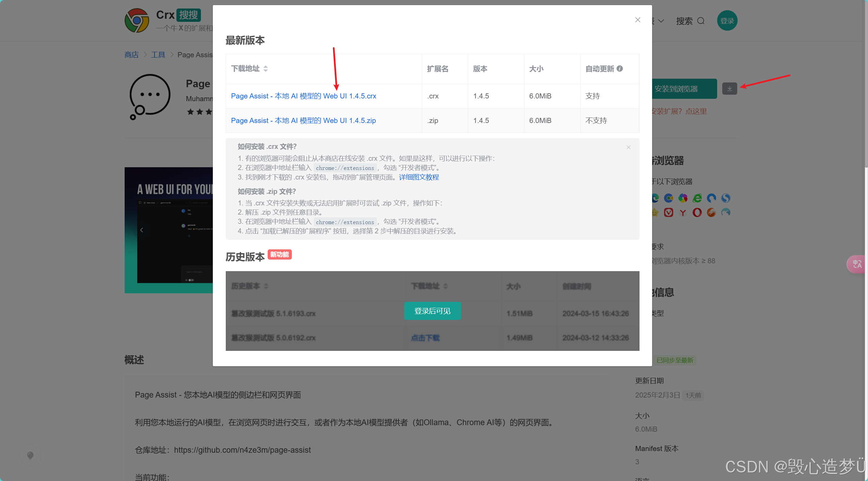Open the 工具 breadcrumb link
The height and width of the screenshot is (481, 868).
158,55
